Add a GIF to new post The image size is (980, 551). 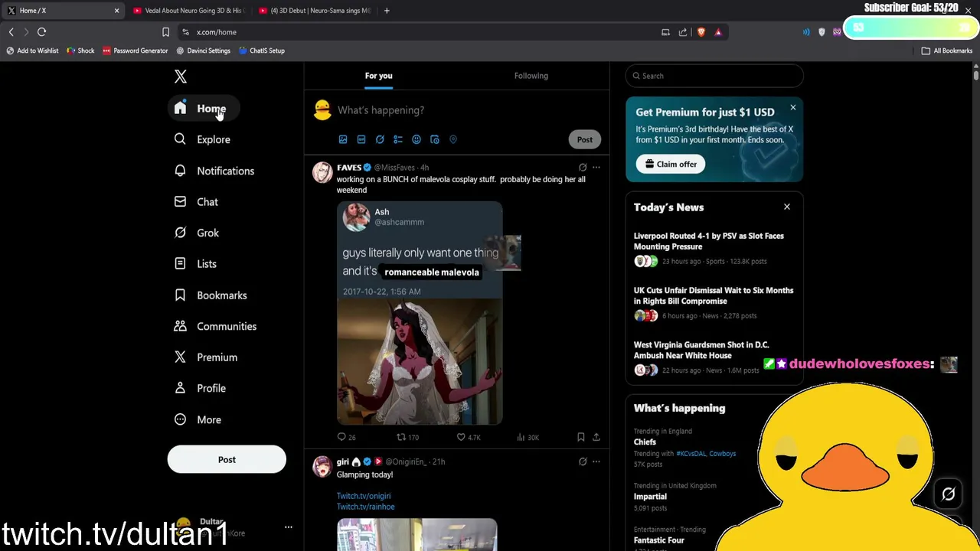tap(361, 139)
